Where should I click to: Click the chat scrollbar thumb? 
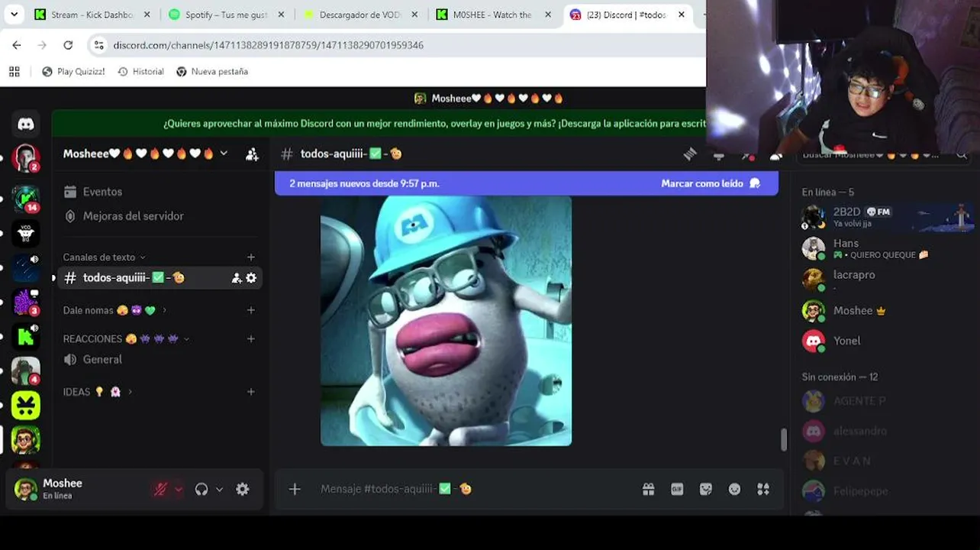(783, 440)
